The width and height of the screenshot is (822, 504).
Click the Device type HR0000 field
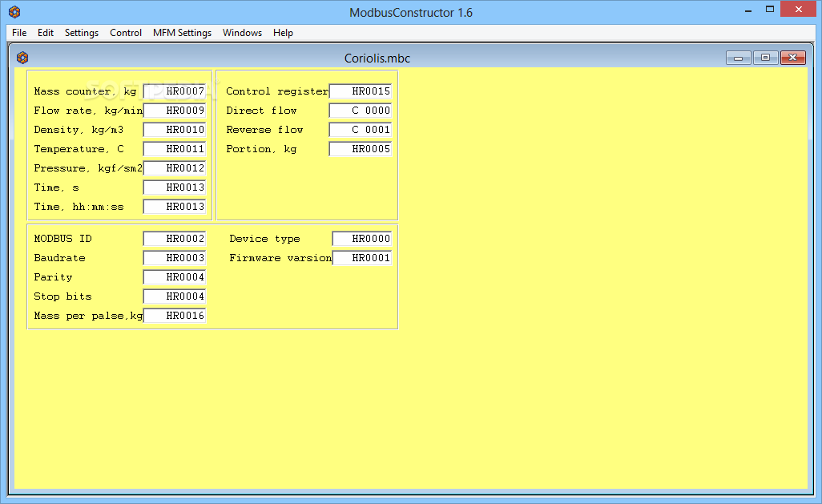[x=362, y=239]
